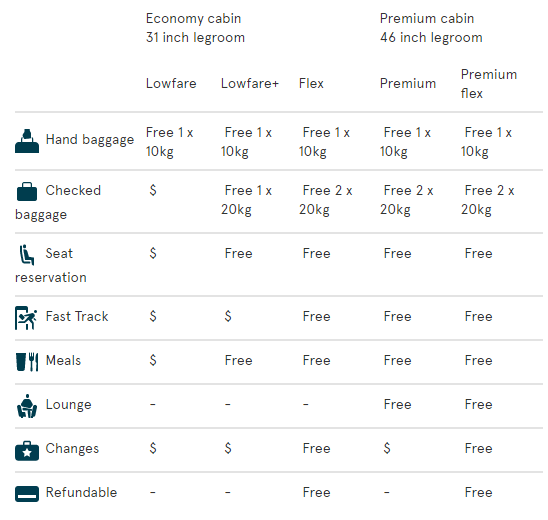Click the Checked baggage suitcase icon
The image size is (548, 520).
pos(27,192)
